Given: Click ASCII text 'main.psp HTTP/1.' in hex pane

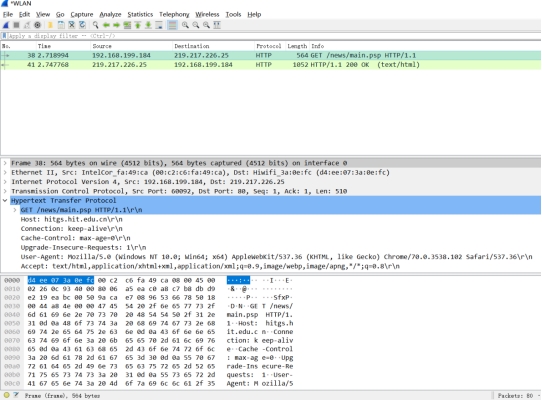Looking at the screenshot, I should point(260,315).
